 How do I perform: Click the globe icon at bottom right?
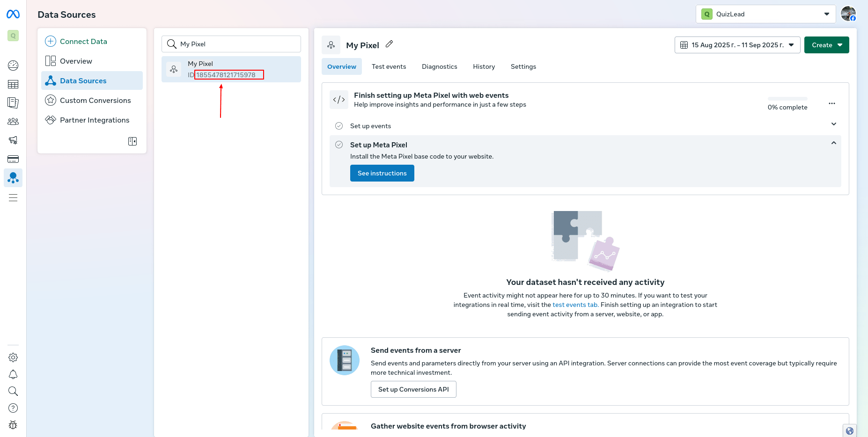click(x=850, y=431)
